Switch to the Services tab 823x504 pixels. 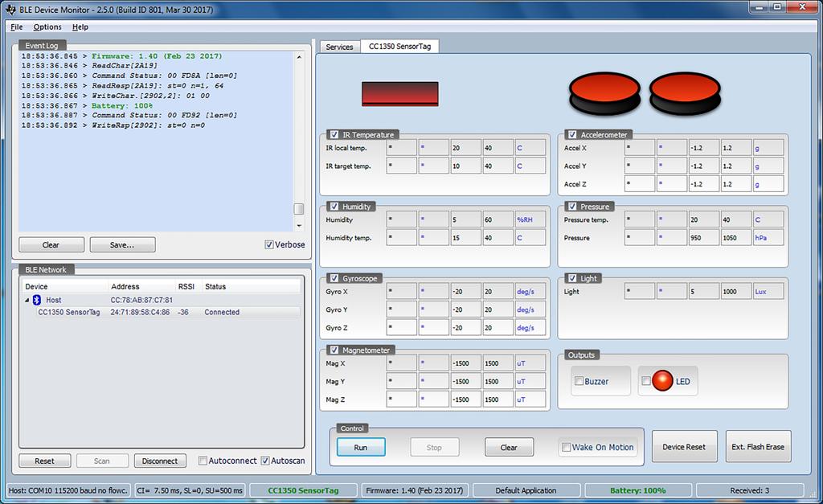[340, 47]
